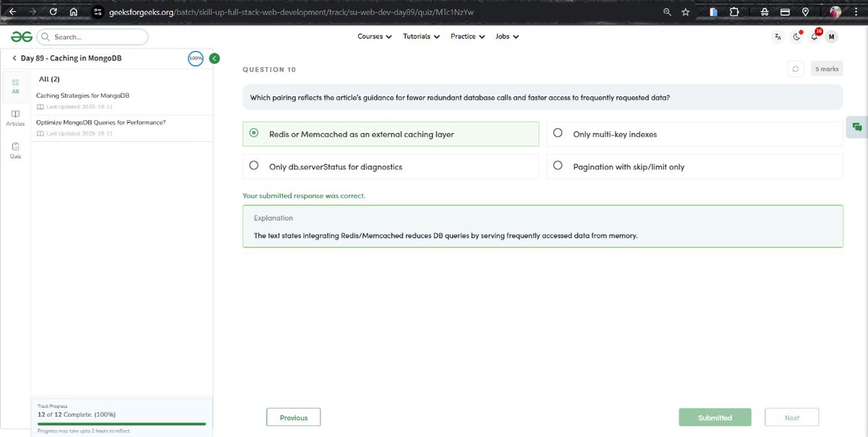Open the extensions puzzle-piece icon
The height and width of the screenshot is (437, 868).
point(734,12)
